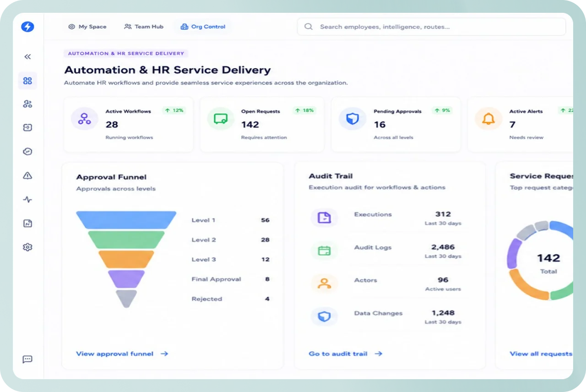This screenshot has height=392, width=586.
Task: Click the blue Level 1 funnel segment
Action: tap(126, 220)
